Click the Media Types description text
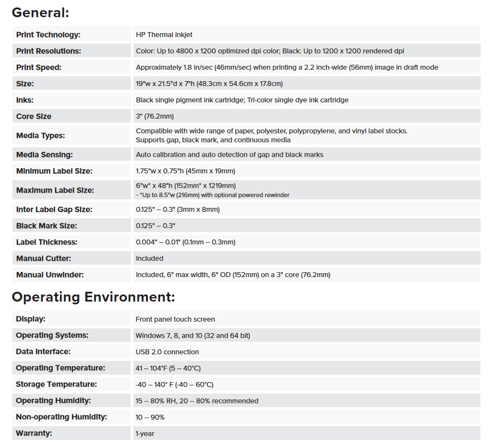The height and width of the screenshot is (448, 491). coord(272,135)
